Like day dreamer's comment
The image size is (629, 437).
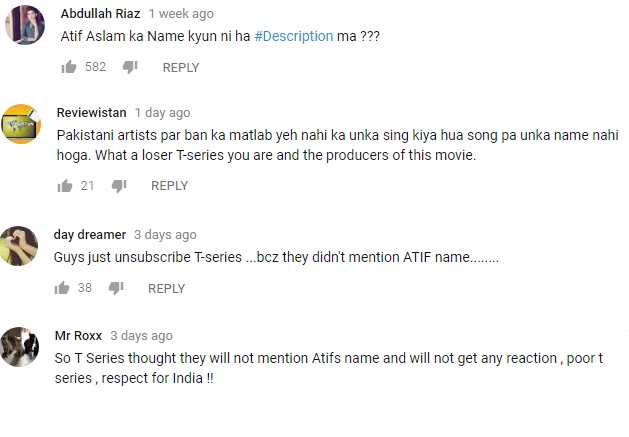pos(62,288)
